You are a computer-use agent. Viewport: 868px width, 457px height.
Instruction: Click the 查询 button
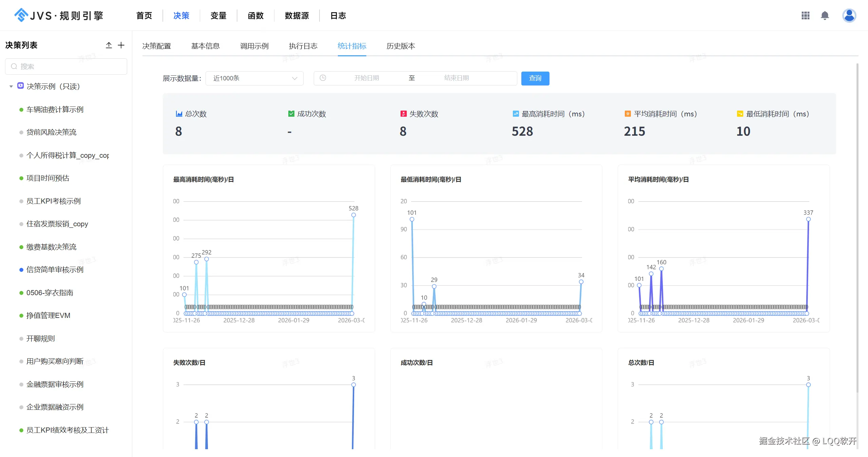tap(535, 78)
